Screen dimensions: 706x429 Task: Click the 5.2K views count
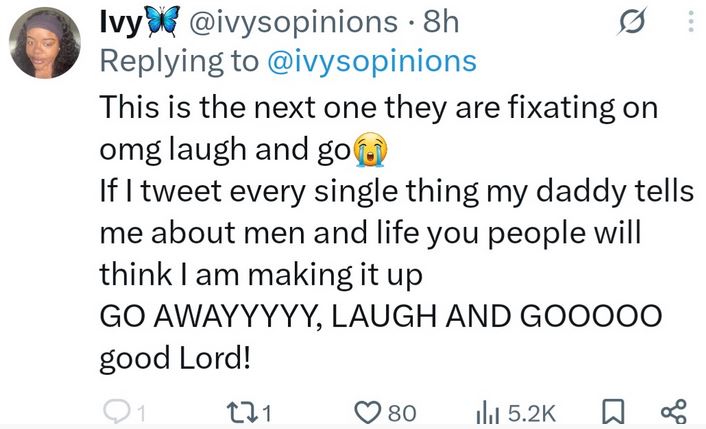tap(532, 412)
